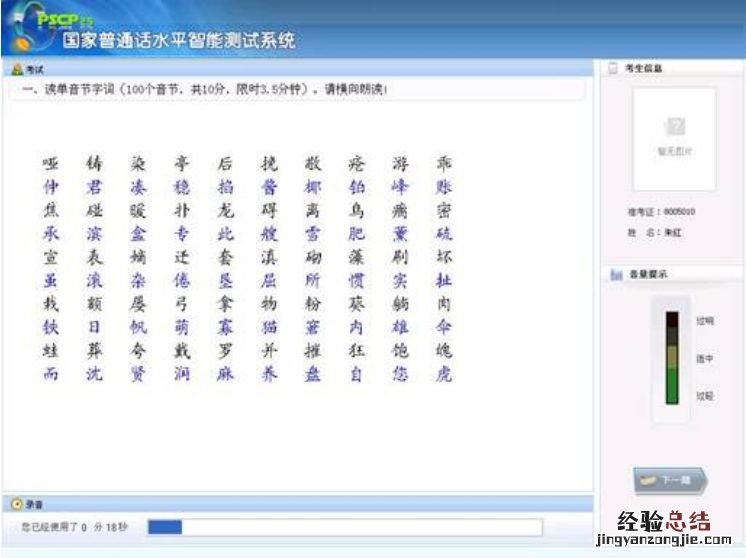Screen dimensions: 746x558
Task: Click the character 套
Action: 225,257
